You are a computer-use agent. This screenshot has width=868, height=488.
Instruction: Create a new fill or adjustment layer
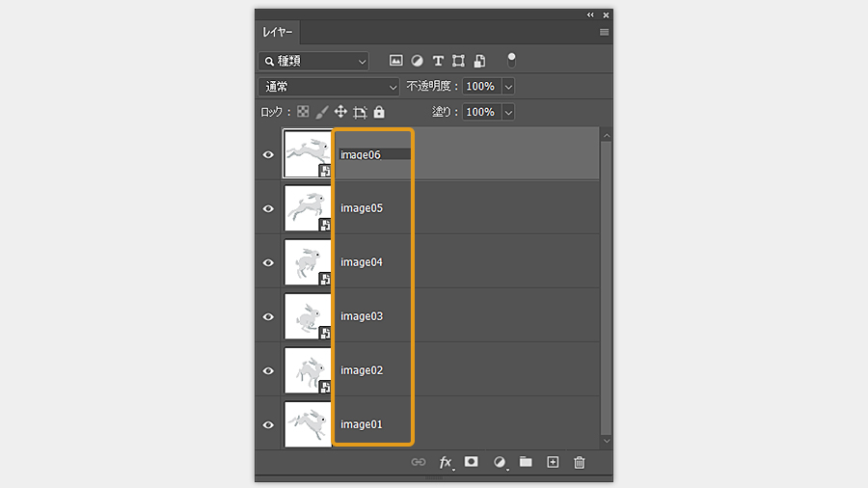[500, 463]
